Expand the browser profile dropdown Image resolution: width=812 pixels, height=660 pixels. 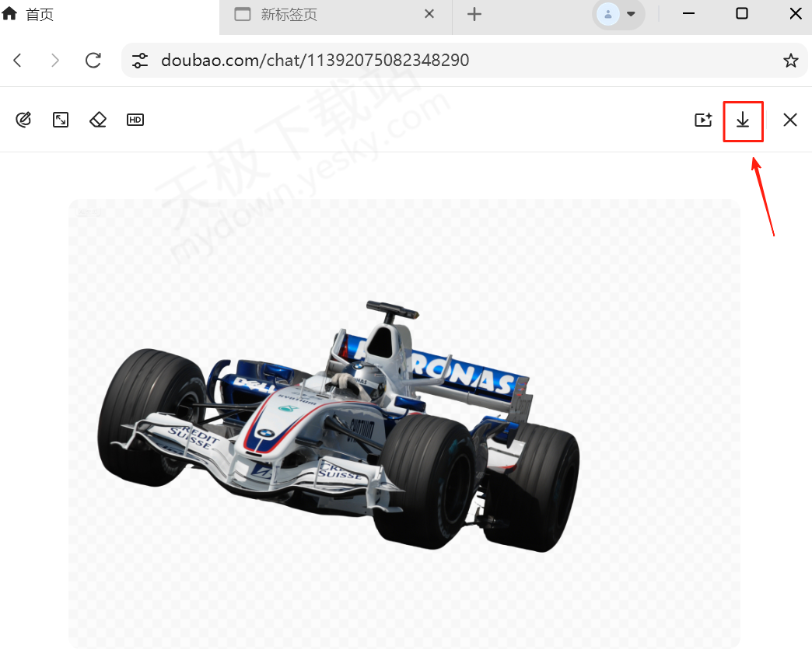tap(618, 14)
